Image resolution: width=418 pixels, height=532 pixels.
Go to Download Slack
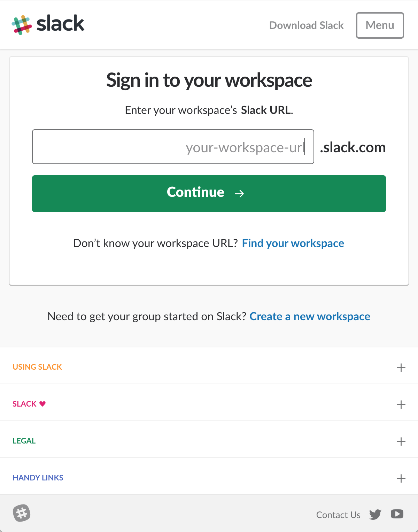(307, 25)
